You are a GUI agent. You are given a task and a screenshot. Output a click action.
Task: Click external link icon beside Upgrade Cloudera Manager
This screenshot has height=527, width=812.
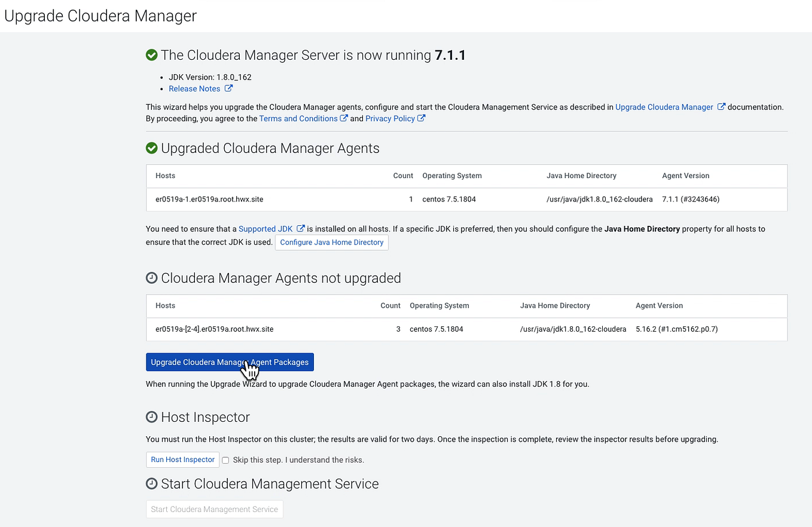coord(721,107)
